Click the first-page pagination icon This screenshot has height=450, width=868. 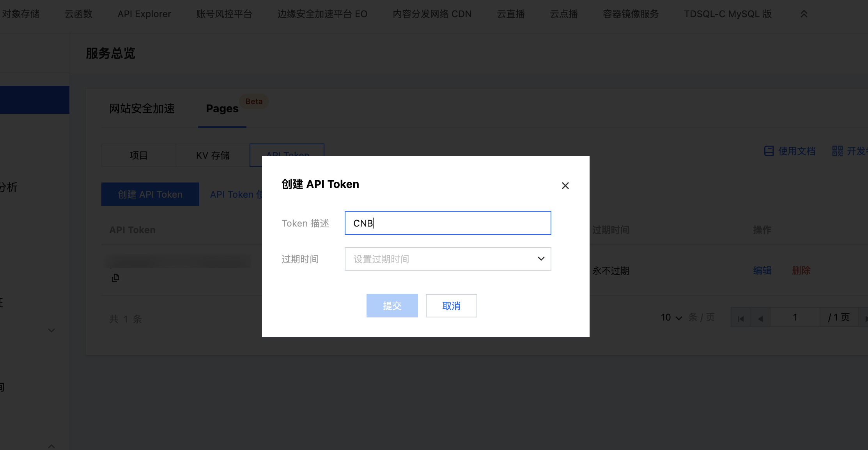[x=740, y=318]
